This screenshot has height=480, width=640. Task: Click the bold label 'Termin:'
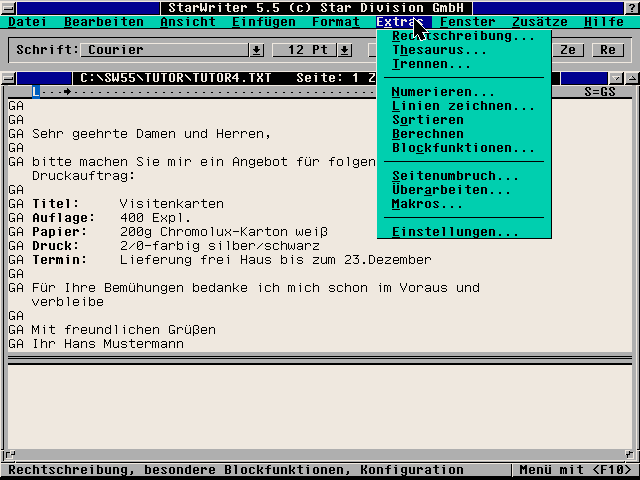[x=59, y=260]
